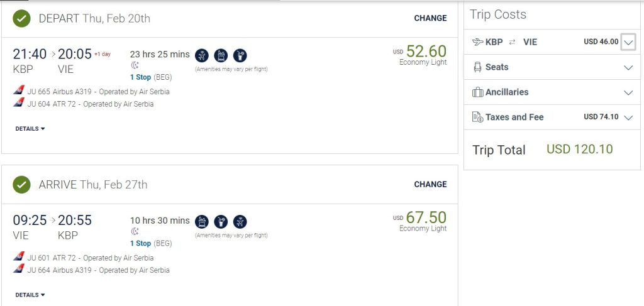Viewport: 644px width, 306px height.
Task: Click the baggage amenity icon on departing flight
Action: point(221,55)
